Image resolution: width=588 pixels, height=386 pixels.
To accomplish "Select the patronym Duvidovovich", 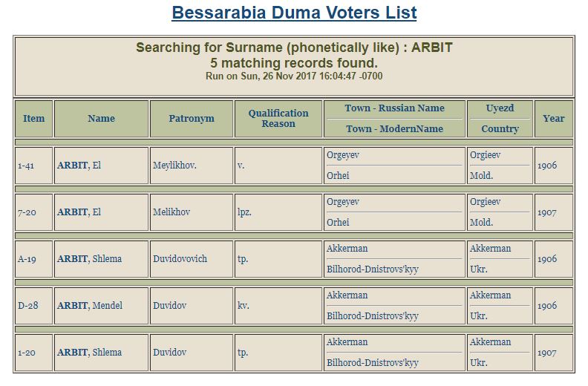I will pos(180,259).
